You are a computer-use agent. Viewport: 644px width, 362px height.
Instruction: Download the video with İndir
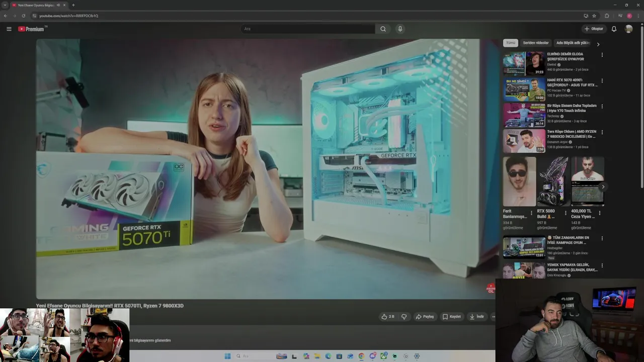click(x=476, y=317)
